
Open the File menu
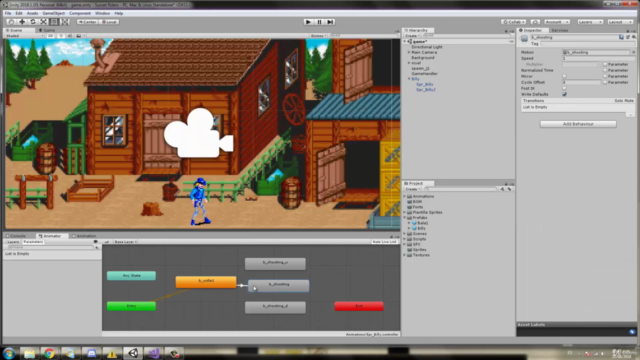[x=8, y=13]
